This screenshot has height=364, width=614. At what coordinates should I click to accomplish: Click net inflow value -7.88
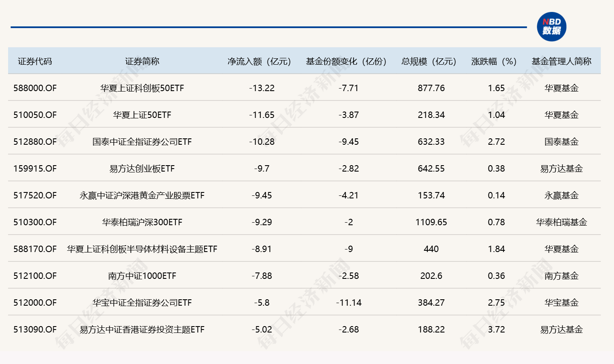(x=262, y=276)
